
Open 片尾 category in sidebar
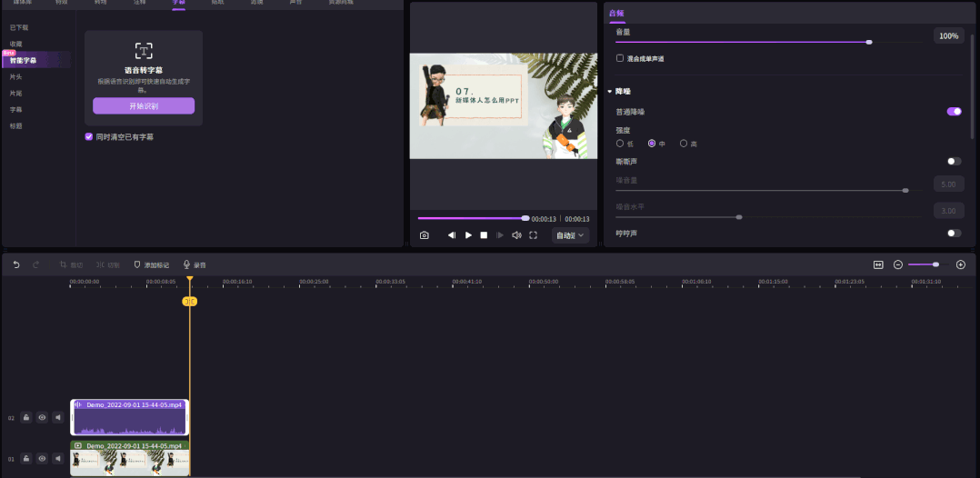click(x=15, y=93)
